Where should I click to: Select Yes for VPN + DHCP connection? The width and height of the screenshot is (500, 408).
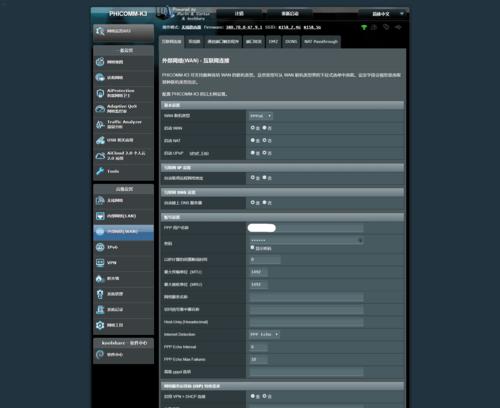click(x=253, y=396)
